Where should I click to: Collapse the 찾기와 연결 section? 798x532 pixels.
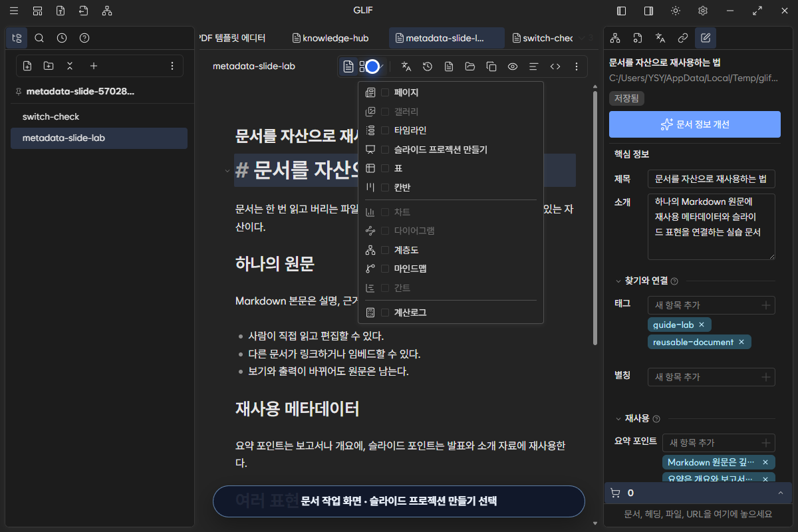tap(618, 281)
